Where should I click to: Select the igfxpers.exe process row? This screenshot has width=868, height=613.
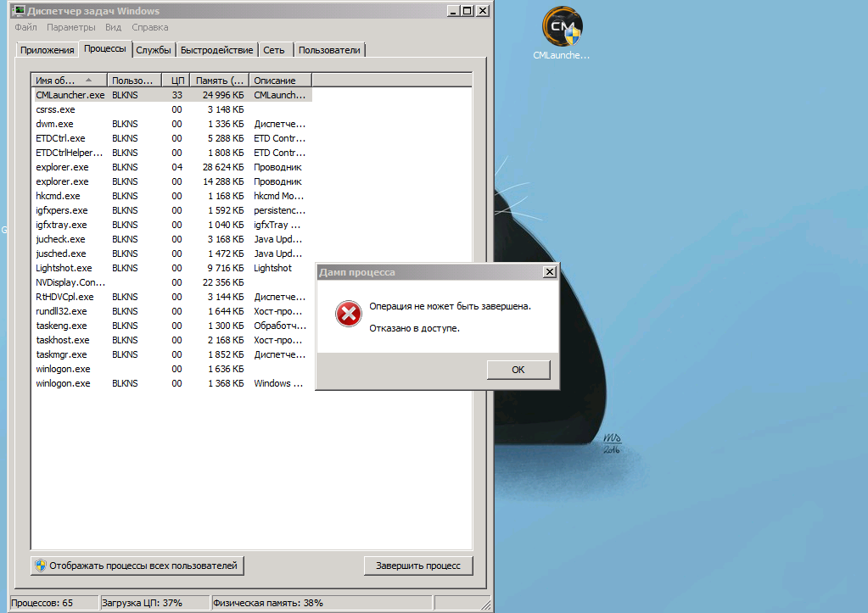(172, 210)
